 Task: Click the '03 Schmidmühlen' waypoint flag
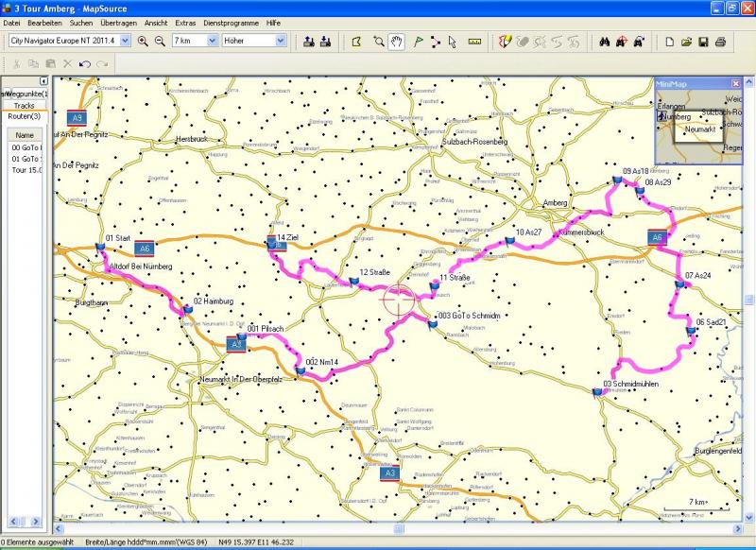click(x=597, y=393)
